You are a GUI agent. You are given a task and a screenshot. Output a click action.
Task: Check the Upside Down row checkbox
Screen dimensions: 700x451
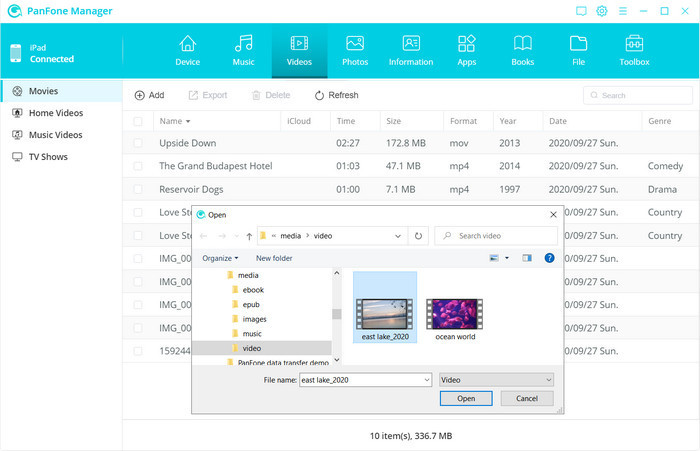coord(138,143)
